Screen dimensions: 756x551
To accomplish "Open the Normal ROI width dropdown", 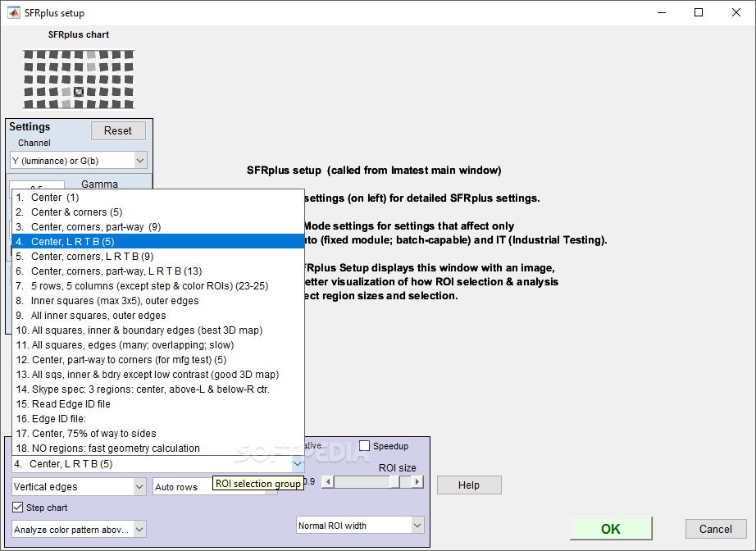I will pyautogui.click(x=360, y=526).
